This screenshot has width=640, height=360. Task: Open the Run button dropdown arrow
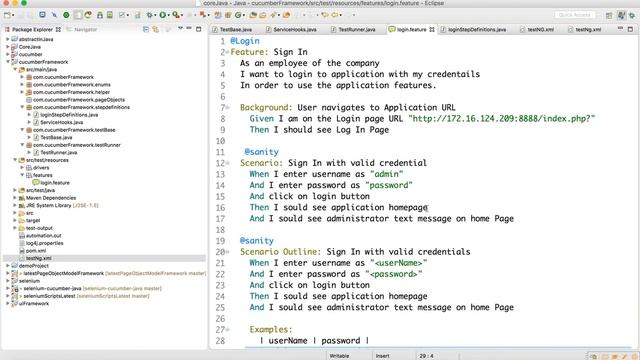(168, 16)
